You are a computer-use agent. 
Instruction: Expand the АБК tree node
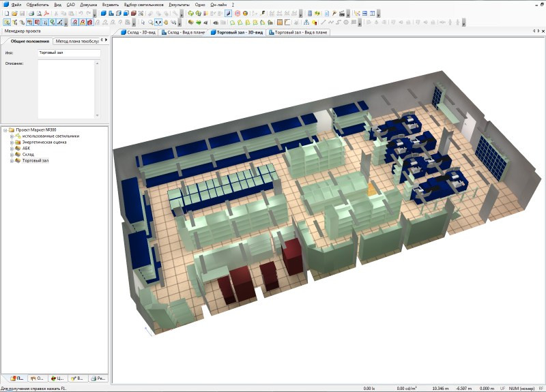pos(12,149)
